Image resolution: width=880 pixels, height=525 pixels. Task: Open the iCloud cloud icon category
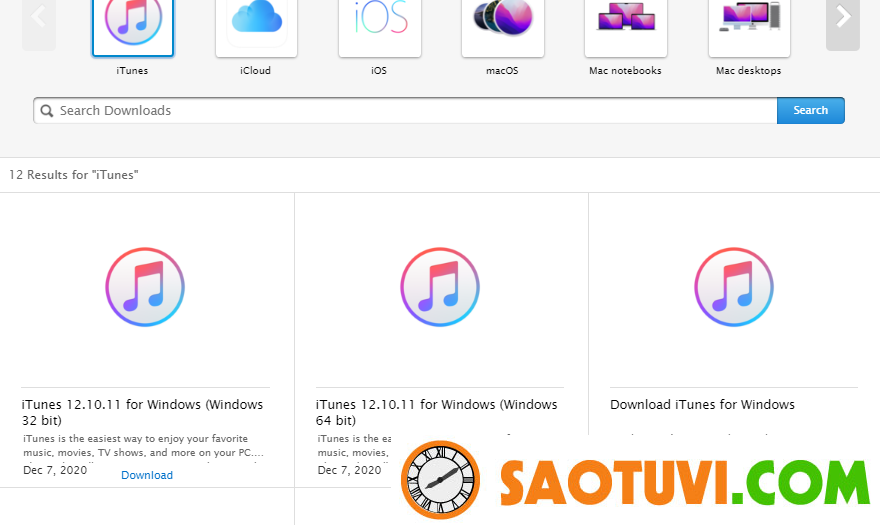tap(256, 25)
